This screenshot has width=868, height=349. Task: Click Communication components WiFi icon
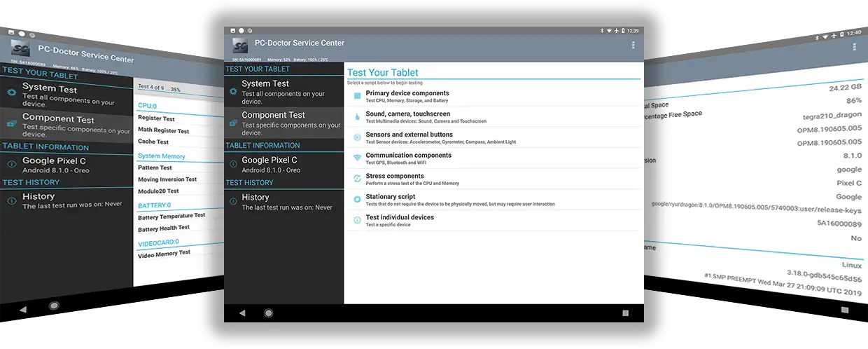pos(357,158)
